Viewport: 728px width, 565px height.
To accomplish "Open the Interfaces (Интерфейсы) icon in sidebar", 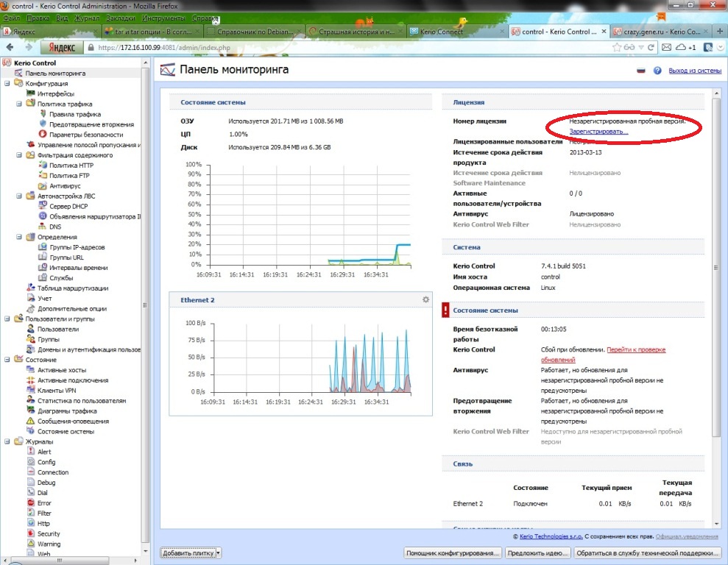I will coord(30,94).
